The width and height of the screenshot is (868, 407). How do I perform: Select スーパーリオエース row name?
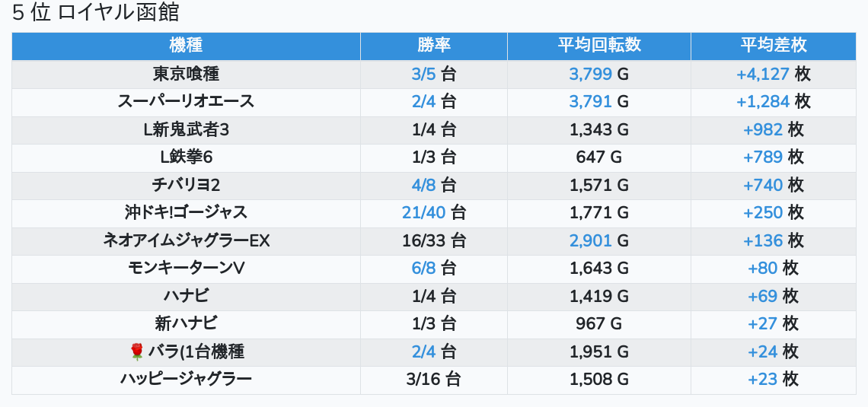pyautogui.click(x=186, y=102)
